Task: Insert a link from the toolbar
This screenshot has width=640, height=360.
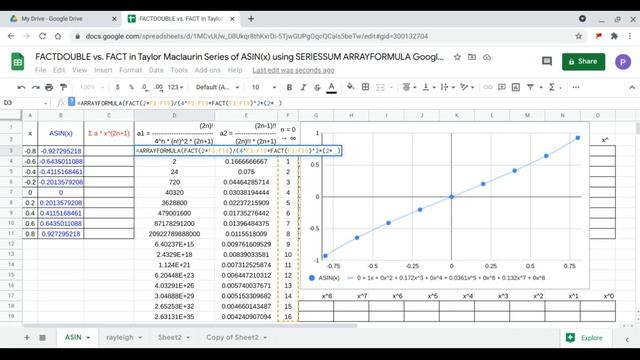Action: (x=488, y=87)
